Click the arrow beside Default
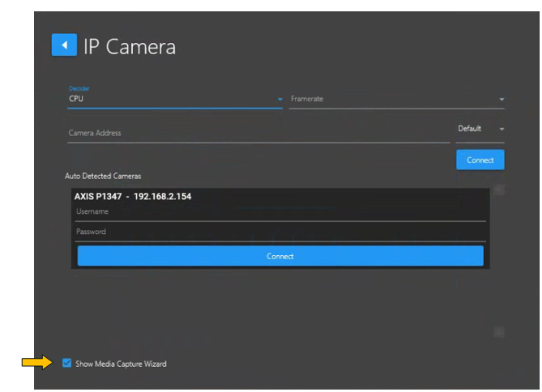Screen dimensions: 542x392 (501, 130)
